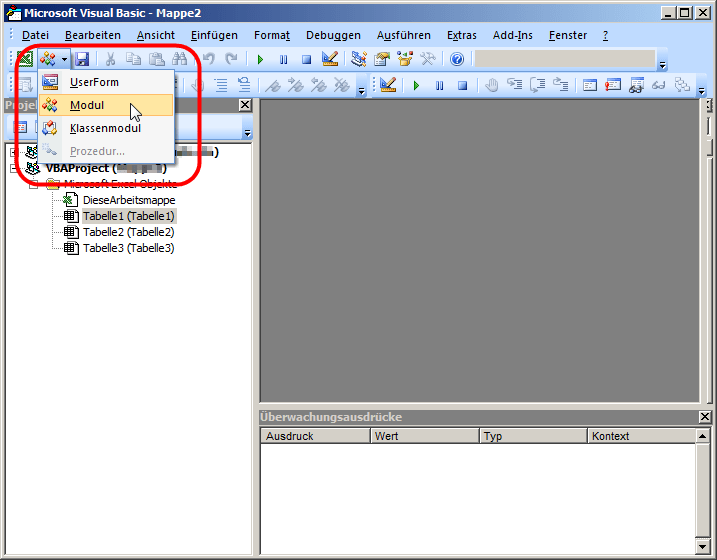Open Find with the binoculars icon

click(x=180, y=59)
